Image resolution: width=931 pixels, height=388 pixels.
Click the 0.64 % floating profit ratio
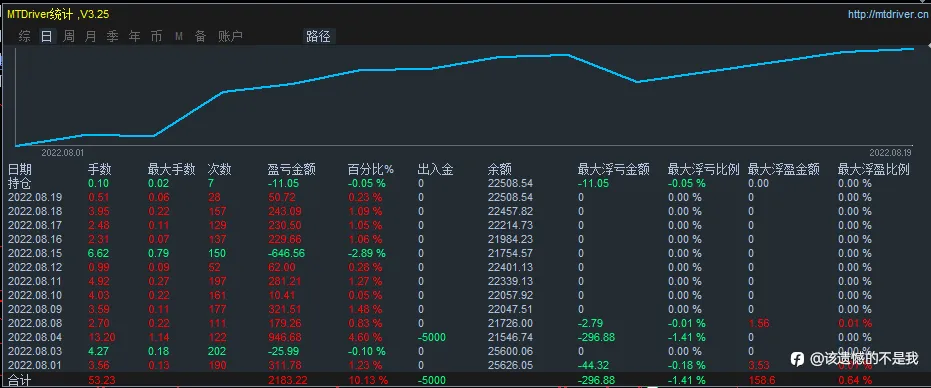click(x=855, y=380)
